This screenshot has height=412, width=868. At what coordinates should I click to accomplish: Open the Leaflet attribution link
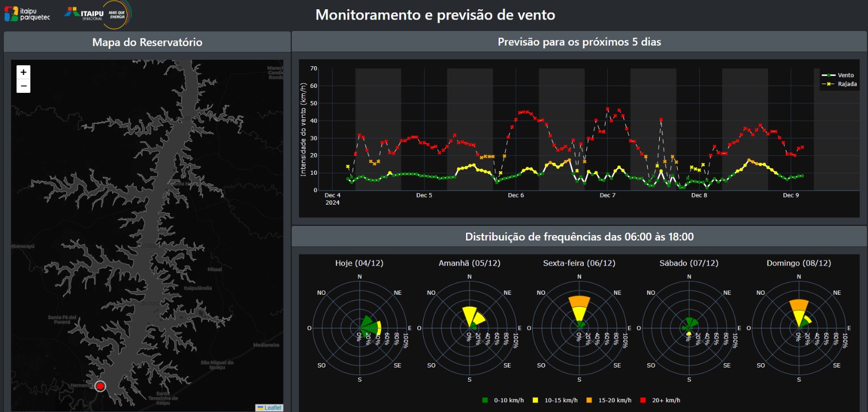[272, 408]
